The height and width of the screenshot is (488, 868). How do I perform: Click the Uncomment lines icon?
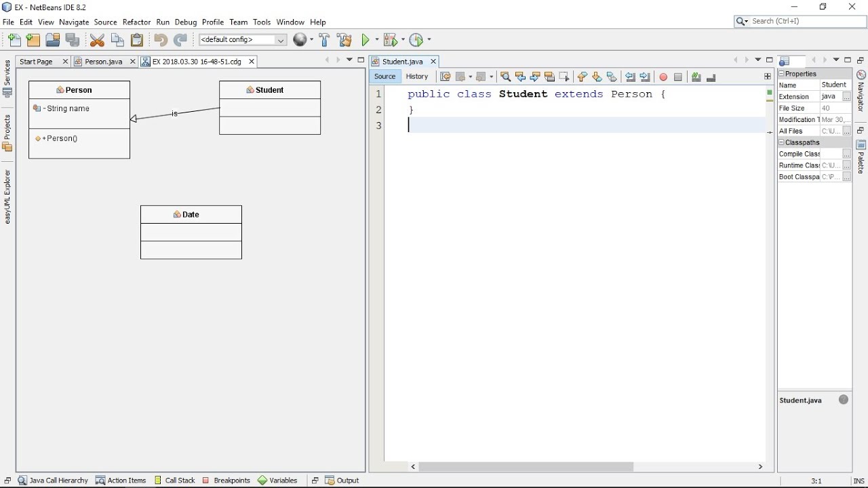[711, 77]
